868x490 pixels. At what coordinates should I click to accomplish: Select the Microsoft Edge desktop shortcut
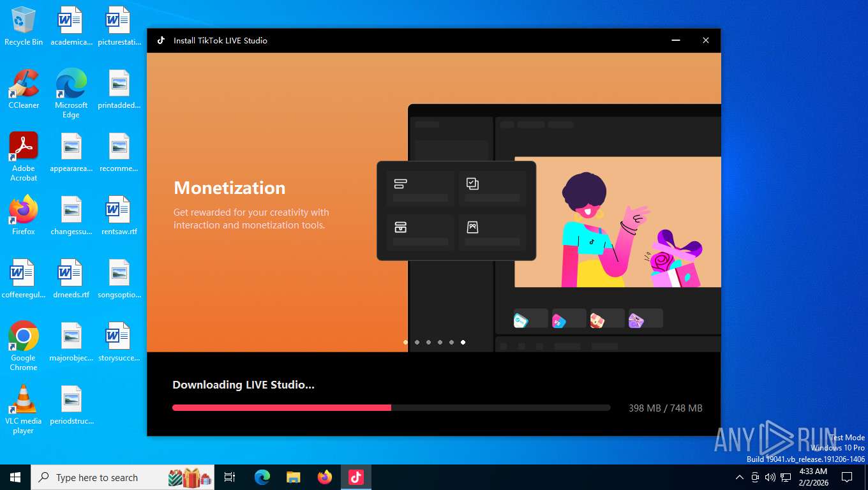[71, 94]
